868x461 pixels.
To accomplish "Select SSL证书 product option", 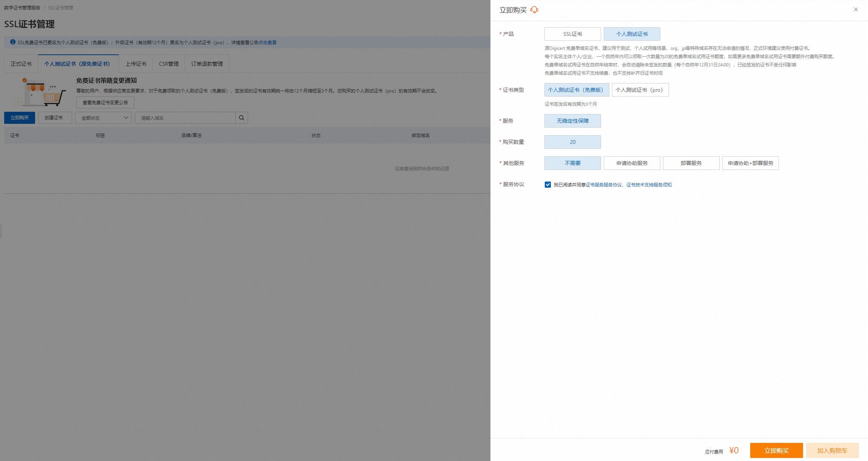I will (572, 34).
